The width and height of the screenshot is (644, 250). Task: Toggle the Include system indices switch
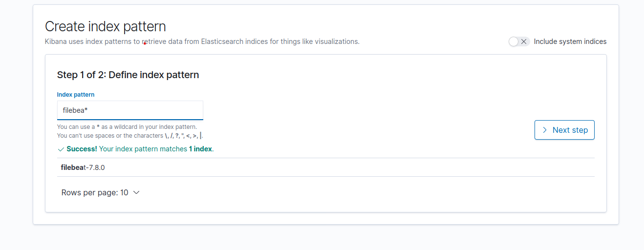point(519,42)
